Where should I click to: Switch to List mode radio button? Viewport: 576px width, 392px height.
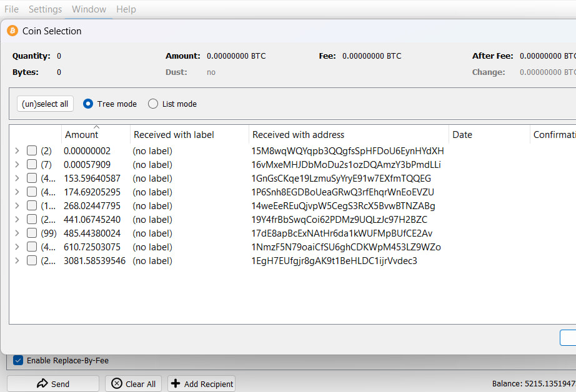click(153, 104)
